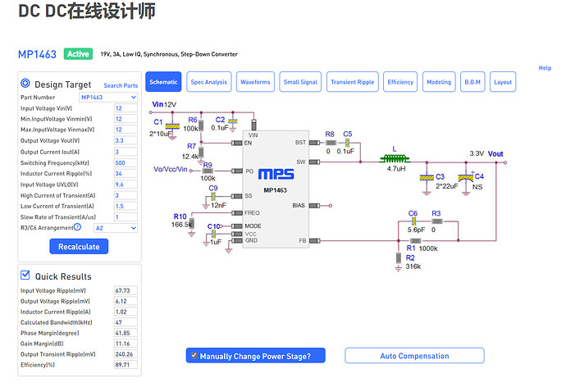566x392 pixels.
Task: Select the C4 capacitor symbol
Action: tap(472, 177)
